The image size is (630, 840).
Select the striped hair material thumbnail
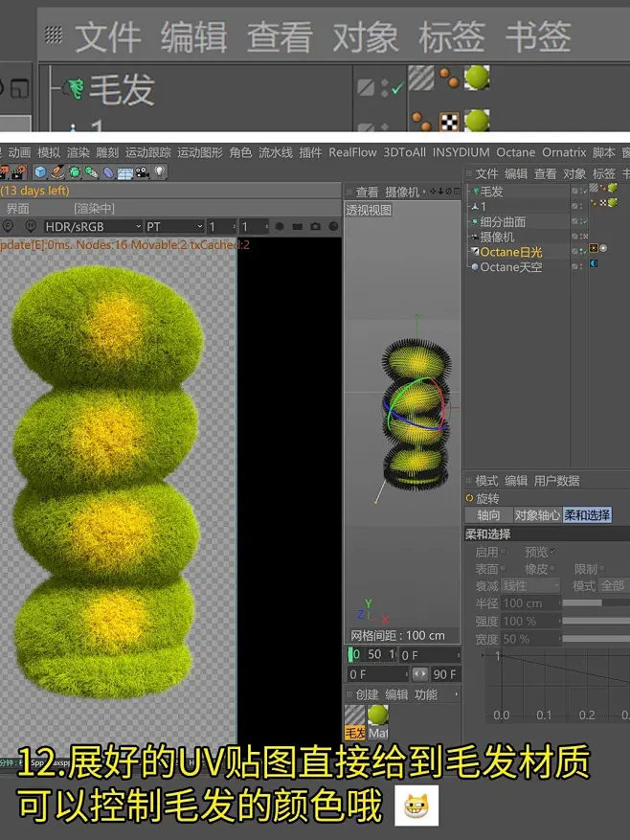354,715
